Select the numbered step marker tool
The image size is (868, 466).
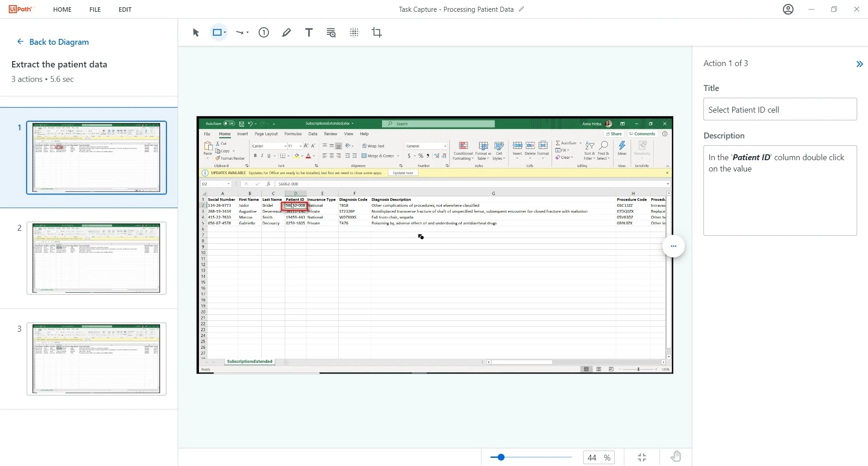264,33
